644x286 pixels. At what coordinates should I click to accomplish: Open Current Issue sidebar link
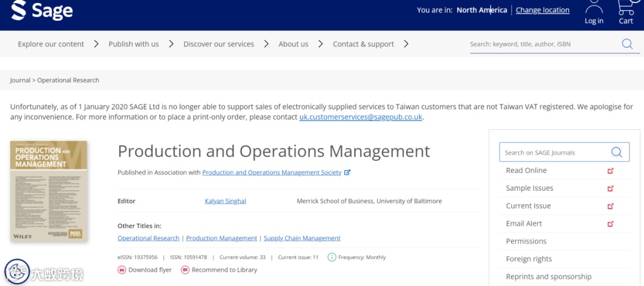coord(528,206)
